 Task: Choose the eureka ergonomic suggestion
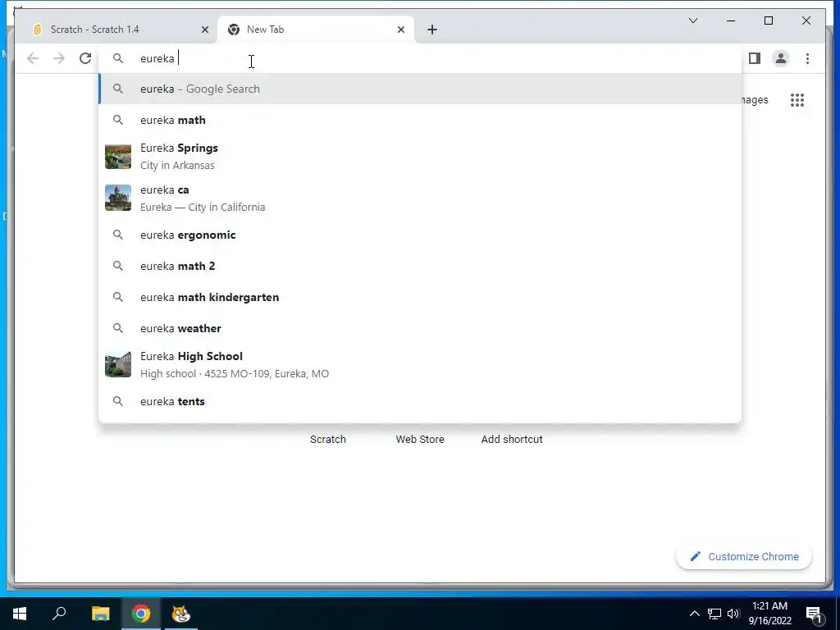click(x=421, y=235)
